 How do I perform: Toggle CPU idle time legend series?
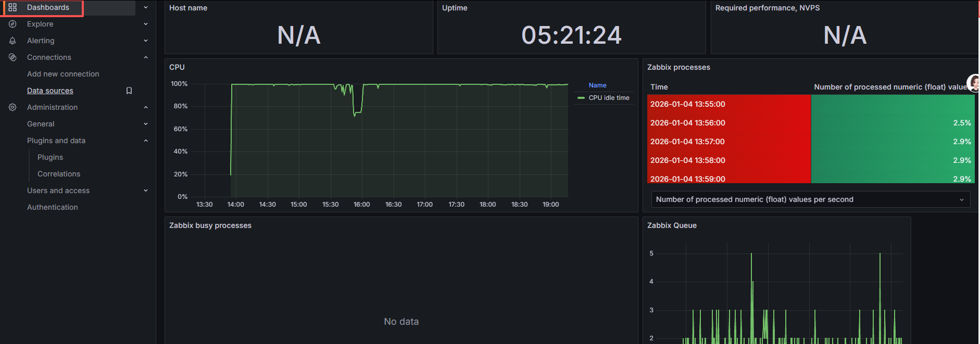(x=609, y=98)
